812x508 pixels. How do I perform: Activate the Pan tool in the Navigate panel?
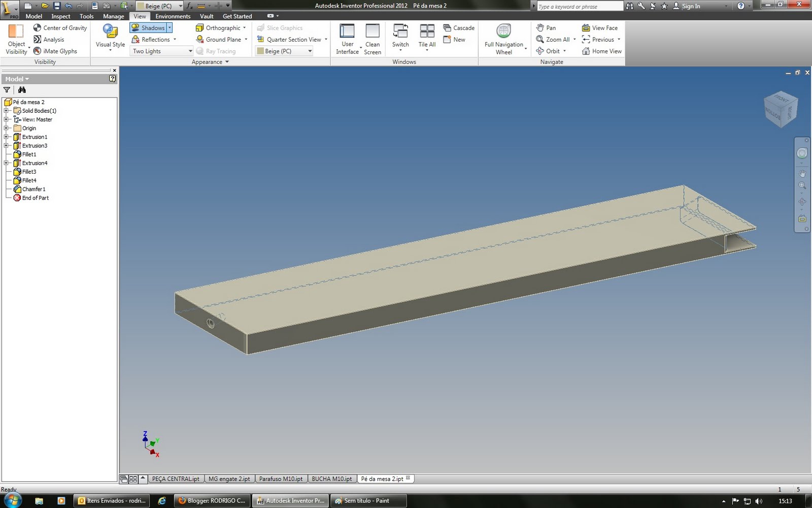(x=548, y=27)
